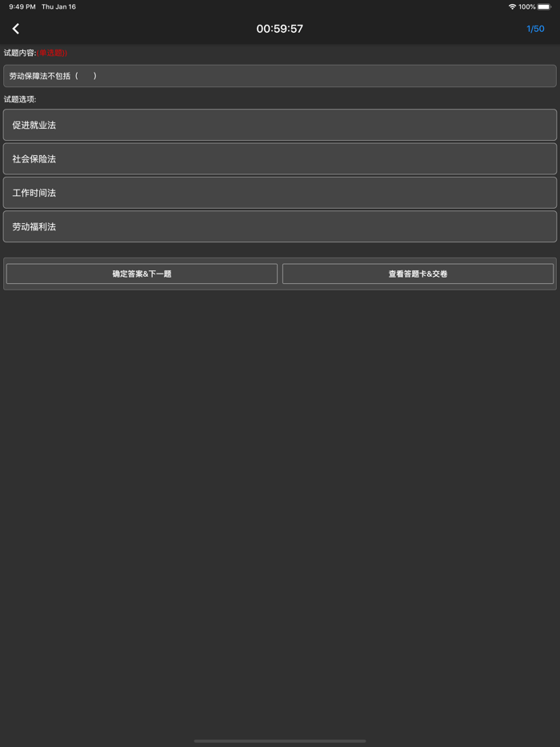Viewport: 560px width, 747px height.
Task: Tap the Thu Jan 16 date
Action: [58, 6]
